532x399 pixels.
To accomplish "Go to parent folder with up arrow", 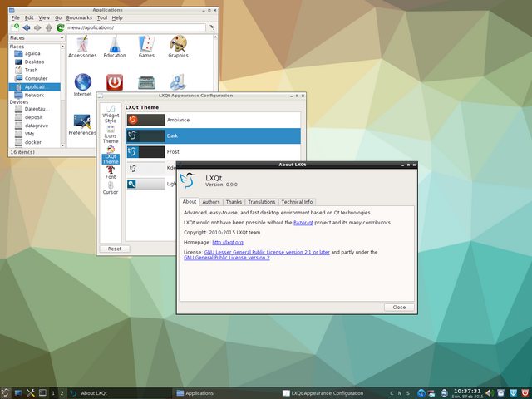I will click(49, 27).
